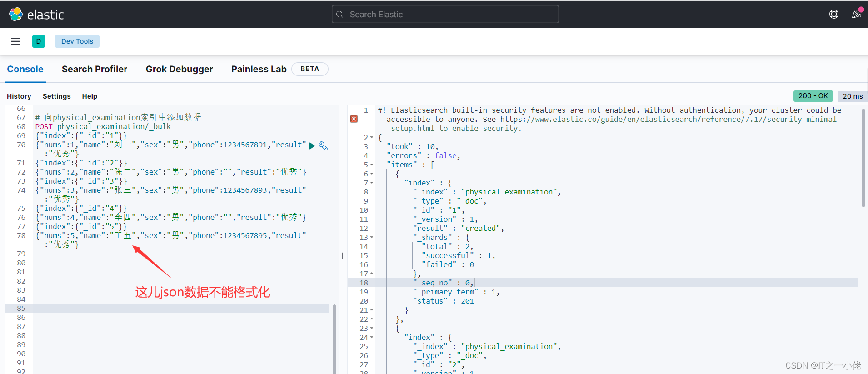Collapse the index object fold at line 7
The image size is (868, 374).
pyautogui.click(x=372, y=183)
